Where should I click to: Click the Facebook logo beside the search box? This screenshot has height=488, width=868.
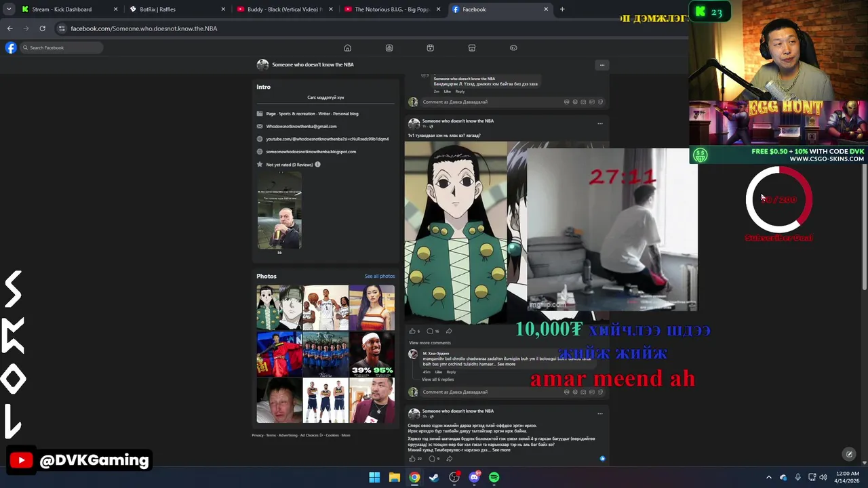[11, 47]
